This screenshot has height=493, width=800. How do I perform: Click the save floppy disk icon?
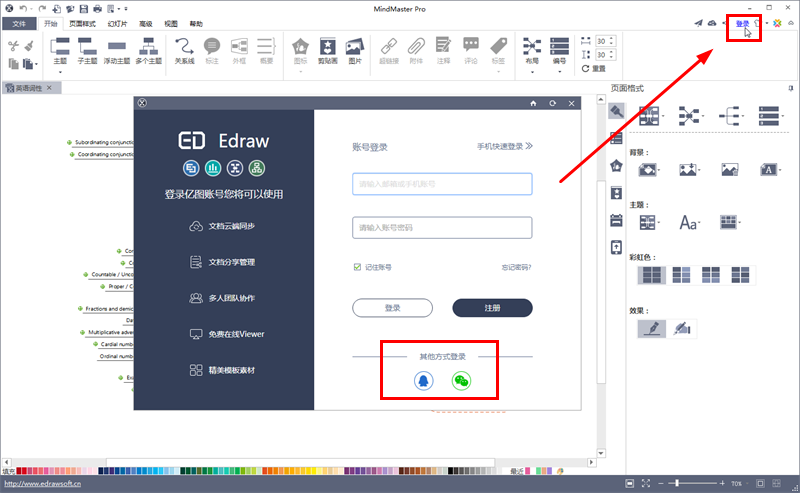(x=84, y=9)
